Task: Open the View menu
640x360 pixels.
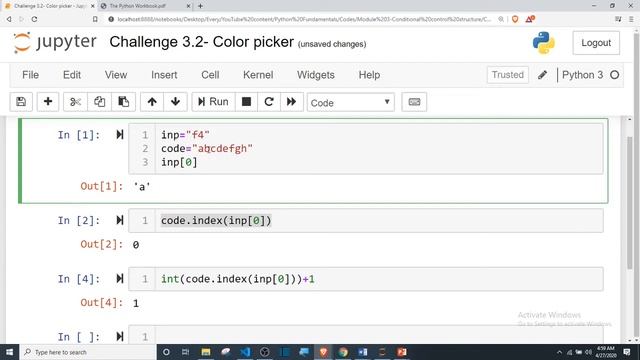Action: click(116, 75)
